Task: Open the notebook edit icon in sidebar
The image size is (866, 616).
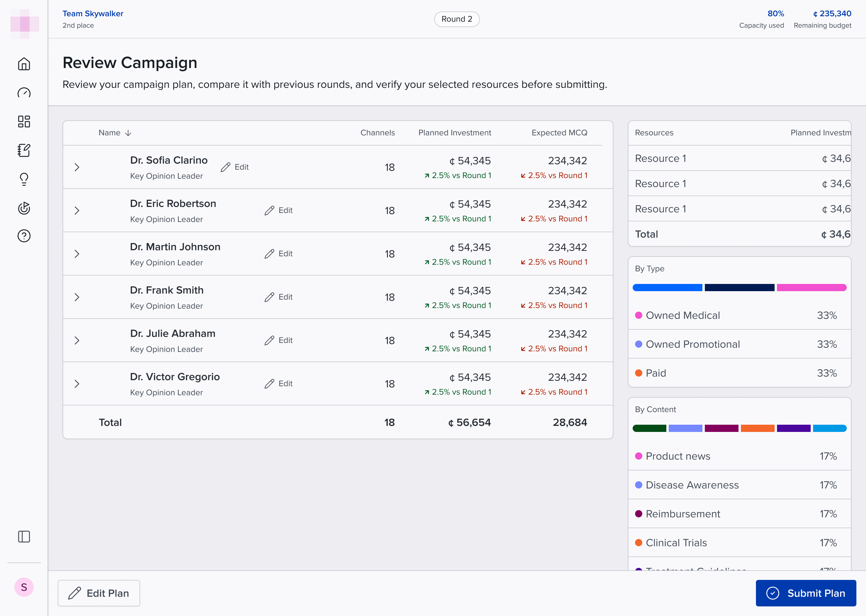Action: [24, 150]
